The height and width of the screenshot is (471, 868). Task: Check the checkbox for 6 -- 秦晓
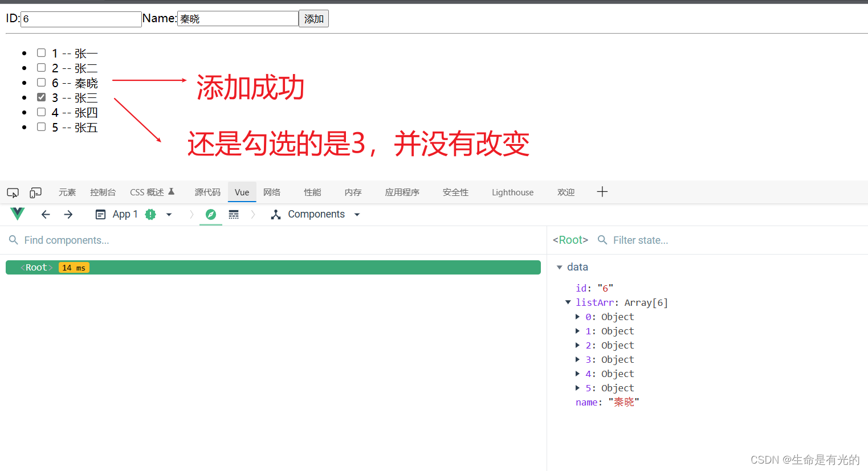[41, 83]
